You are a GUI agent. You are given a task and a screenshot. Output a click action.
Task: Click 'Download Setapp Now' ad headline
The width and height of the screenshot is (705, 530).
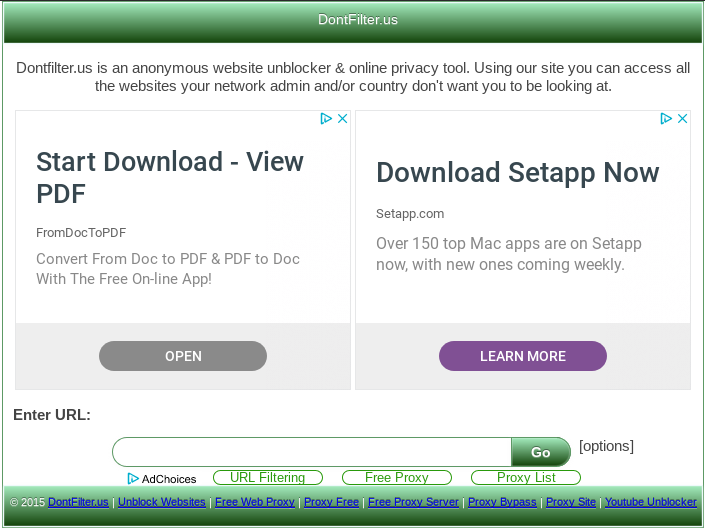518,173
